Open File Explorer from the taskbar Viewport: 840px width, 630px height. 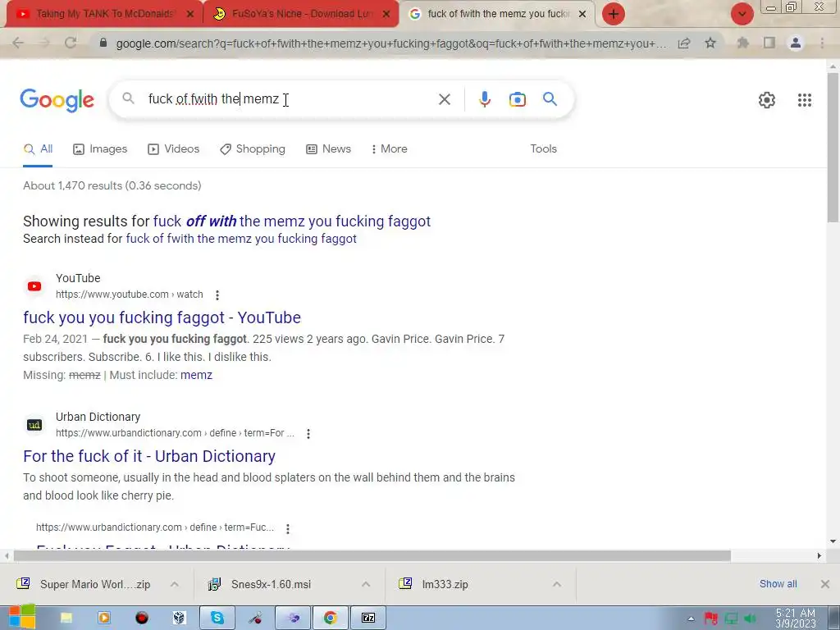pos(66,618)
